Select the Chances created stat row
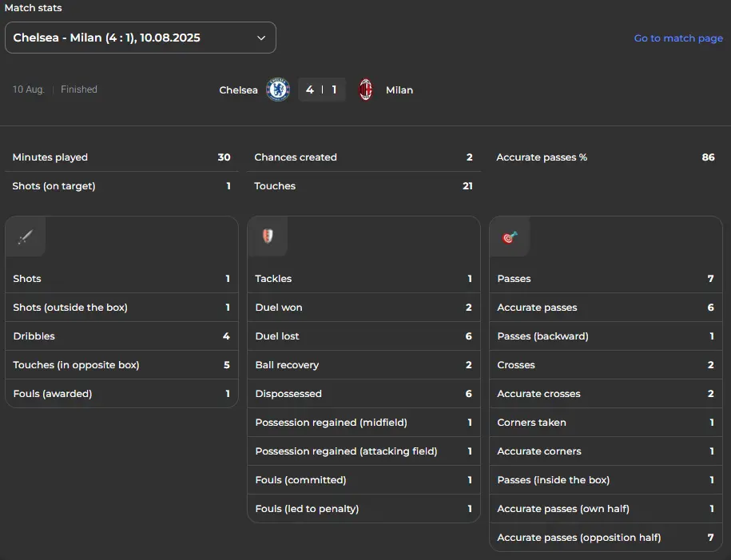Image resolution: width=731 pixels, height=560 pixels. 364,157
